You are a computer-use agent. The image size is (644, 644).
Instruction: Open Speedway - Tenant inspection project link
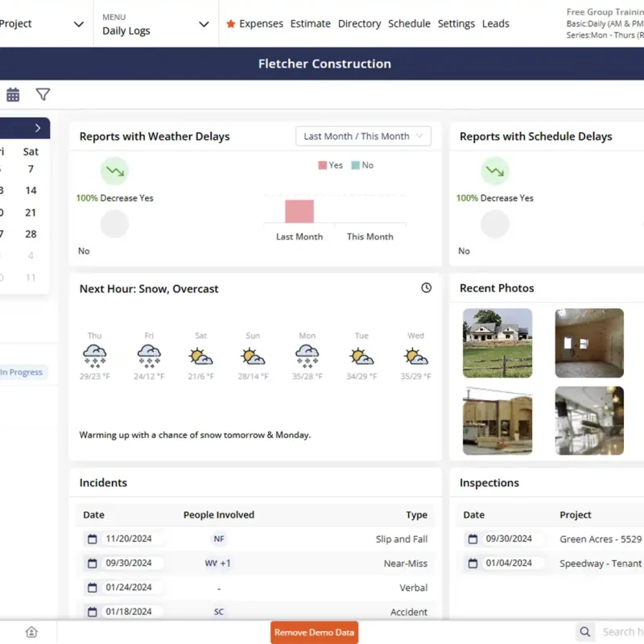point(601,563)
